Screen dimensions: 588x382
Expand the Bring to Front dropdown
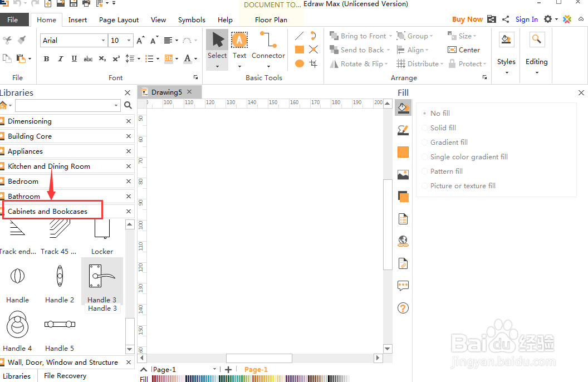(390, 36)
